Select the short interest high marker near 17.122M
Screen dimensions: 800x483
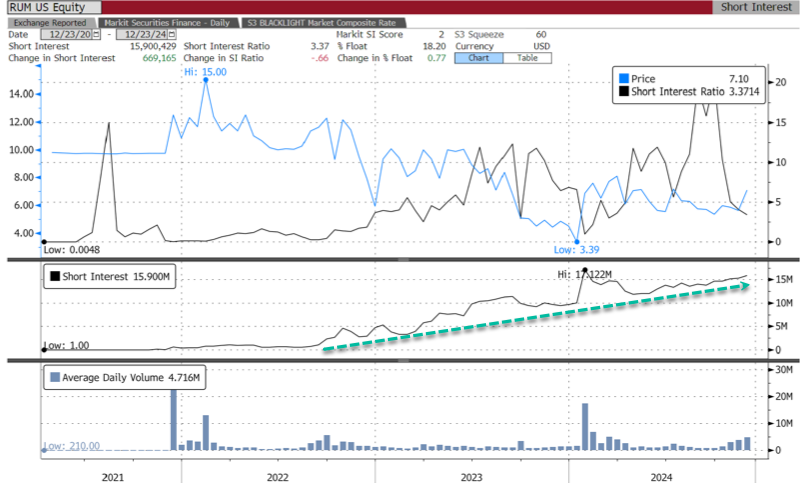pos(583,270)
